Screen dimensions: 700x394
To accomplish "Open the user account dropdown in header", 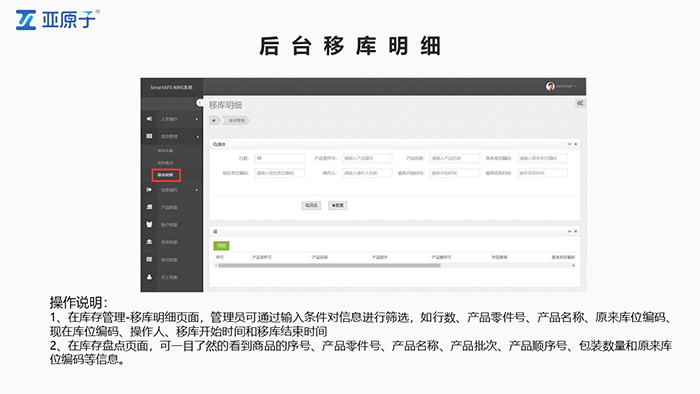I will tap(566, 86).
